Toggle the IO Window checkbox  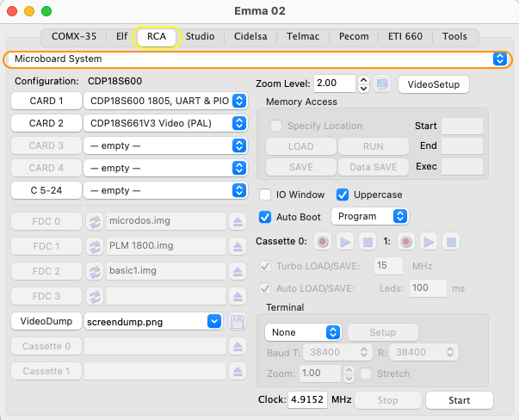(265, 195)
